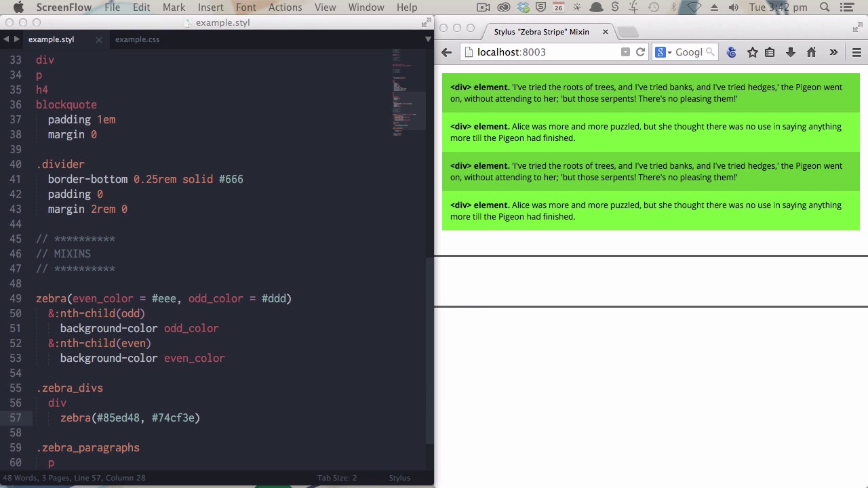This screenshot has width=868, height=488.
Task: Close the example.styl editor tab
Action: [99, 39]
